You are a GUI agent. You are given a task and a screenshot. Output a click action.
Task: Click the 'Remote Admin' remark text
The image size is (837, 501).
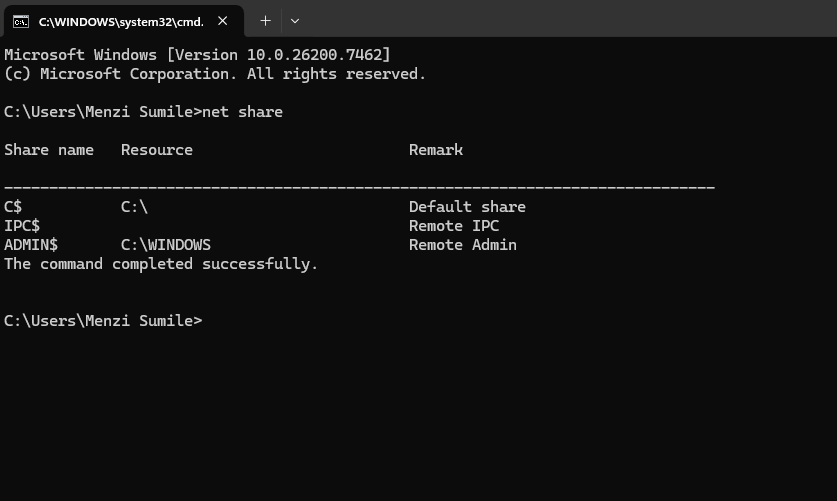(x=462, y=245)
